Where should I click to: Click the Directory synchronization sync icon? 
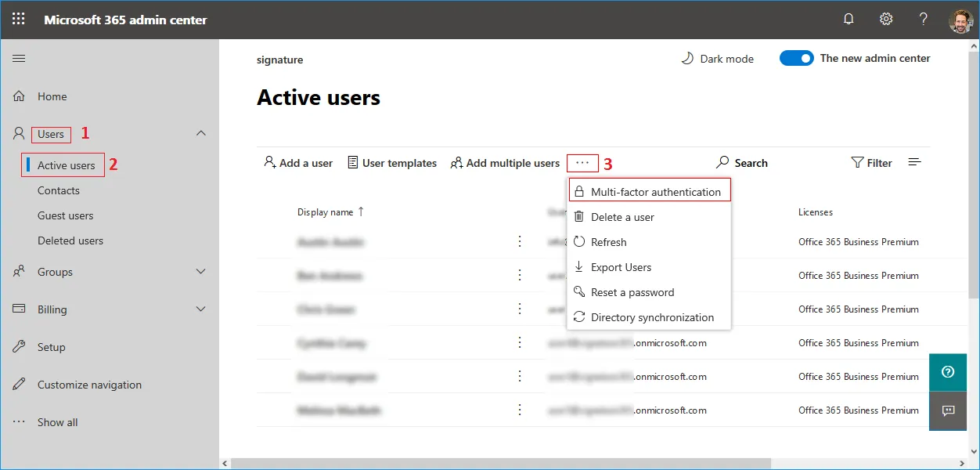(579, 317)
